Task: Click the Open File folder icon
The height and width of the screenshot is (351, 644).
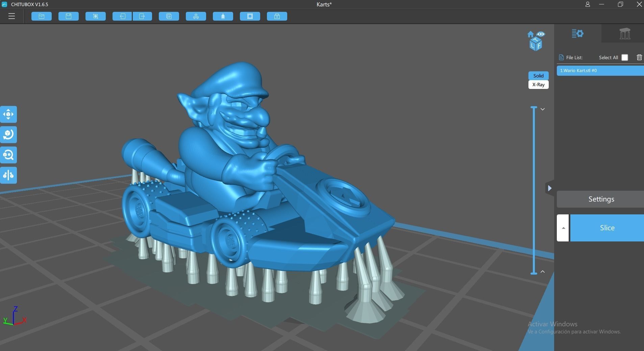Action: click(42, 16)
